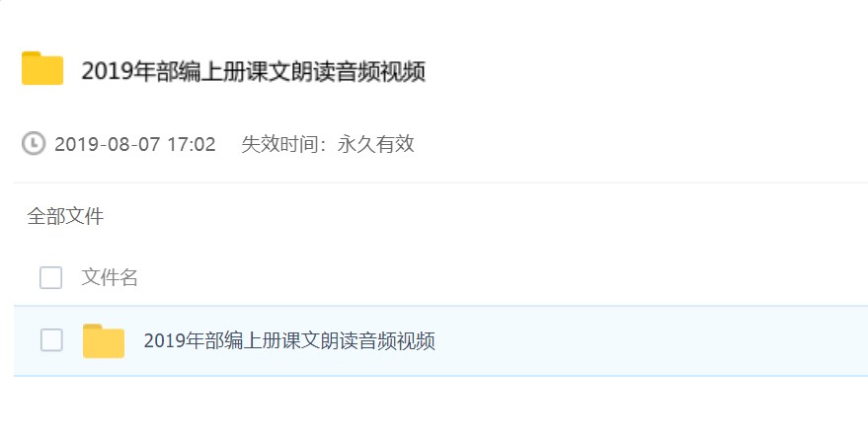This screenshot has width=868, height=441.
Task: Click the clock icon before the share date
Action: tap(34, 143)
